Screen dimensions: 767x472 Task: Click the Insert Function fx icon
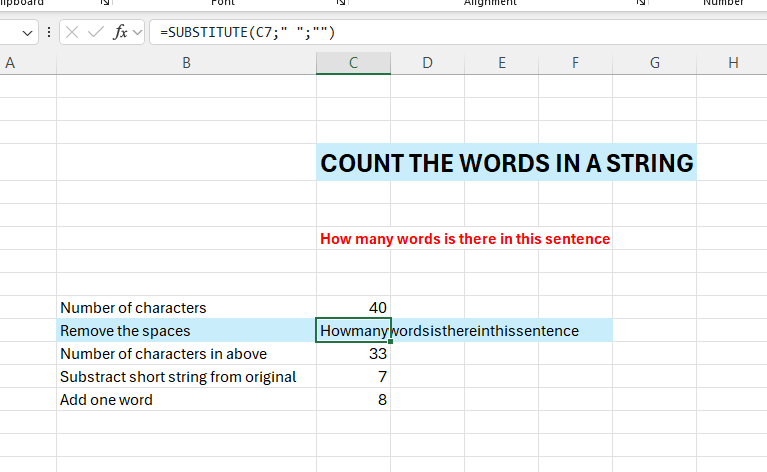120,33
